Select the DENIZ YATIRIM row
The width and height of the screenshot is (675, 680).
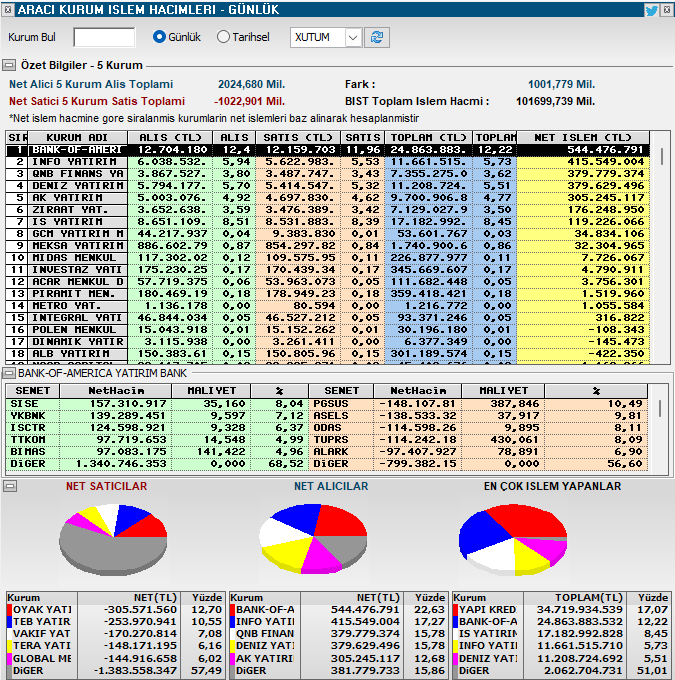328,186
